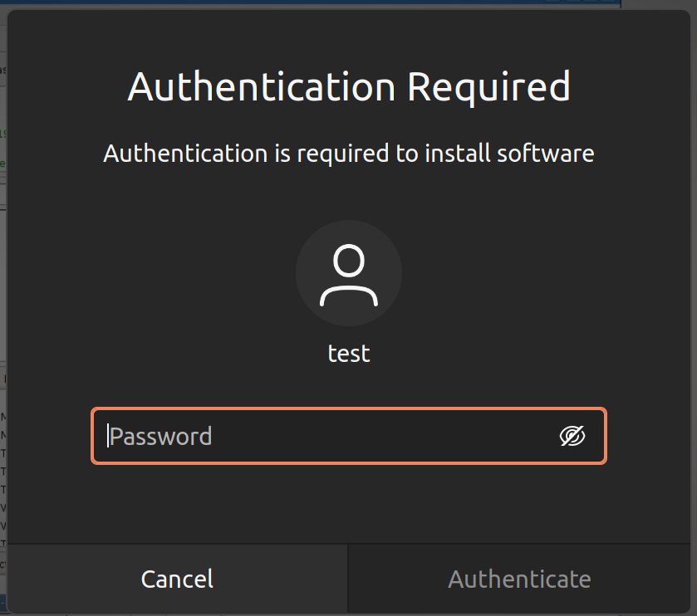This screenshot has width=697, height=616.
Task: Focus the field at the "Password" placeholder text
Action: pyautogui.click(x=161, y=437)
